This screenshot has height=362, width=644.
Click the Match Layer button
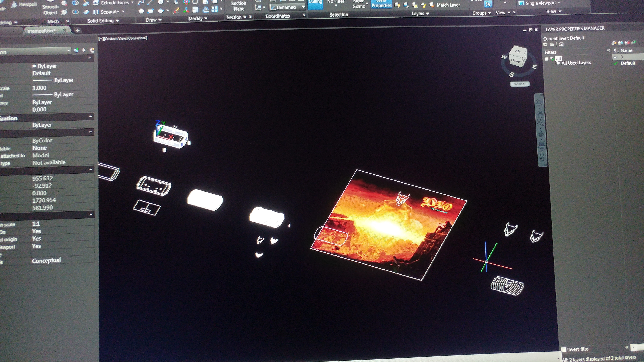coord(445,5)
